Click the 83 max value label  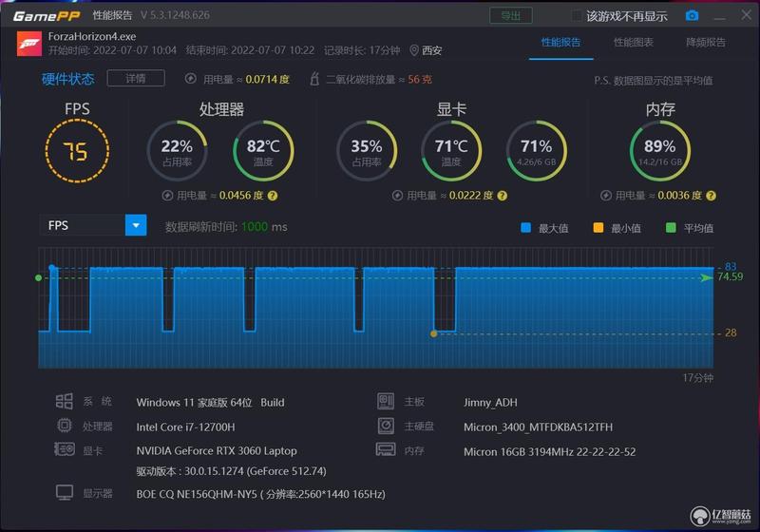click(731, 267)
